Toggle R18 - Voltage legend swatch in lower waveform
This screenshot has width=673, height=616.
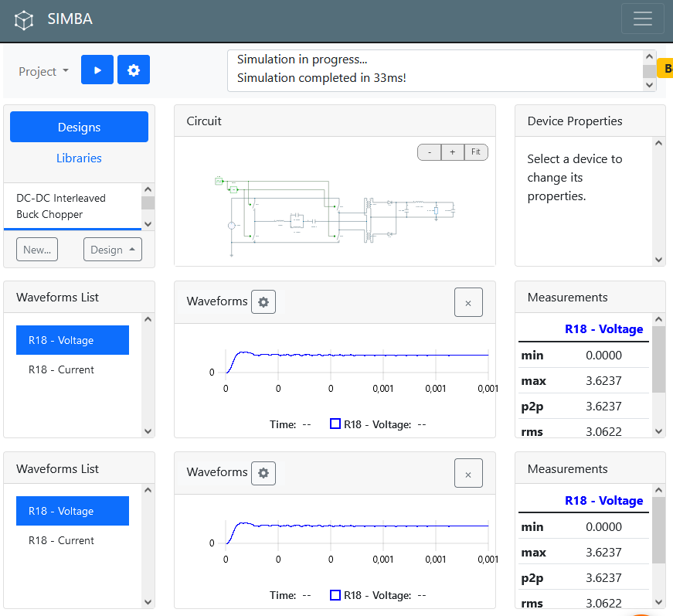335,595
